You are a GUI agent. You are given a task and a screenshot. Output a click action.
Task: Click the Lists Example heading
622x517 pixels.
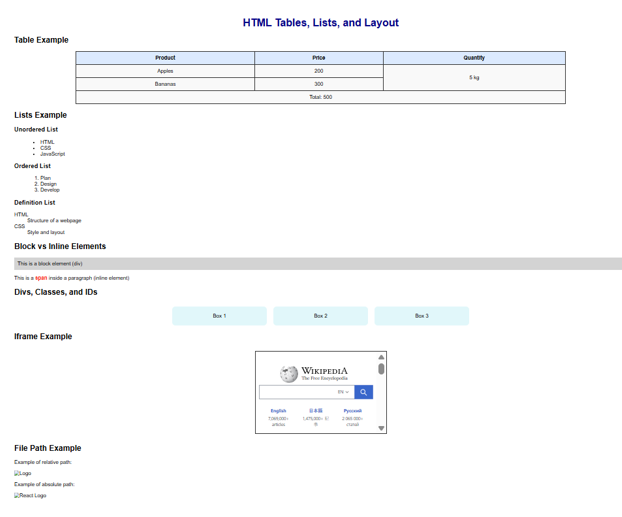coord(40,115)
